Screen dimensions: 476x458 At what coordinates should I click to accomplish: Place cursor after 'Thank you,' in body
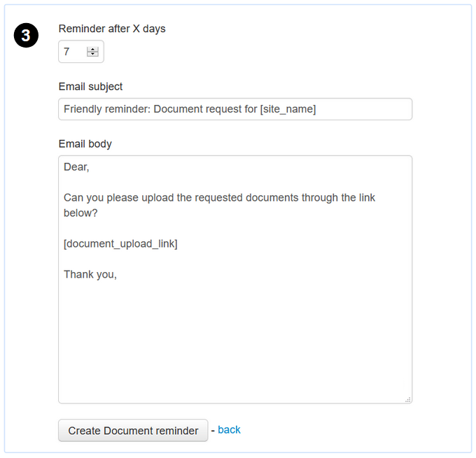[118, 275]
